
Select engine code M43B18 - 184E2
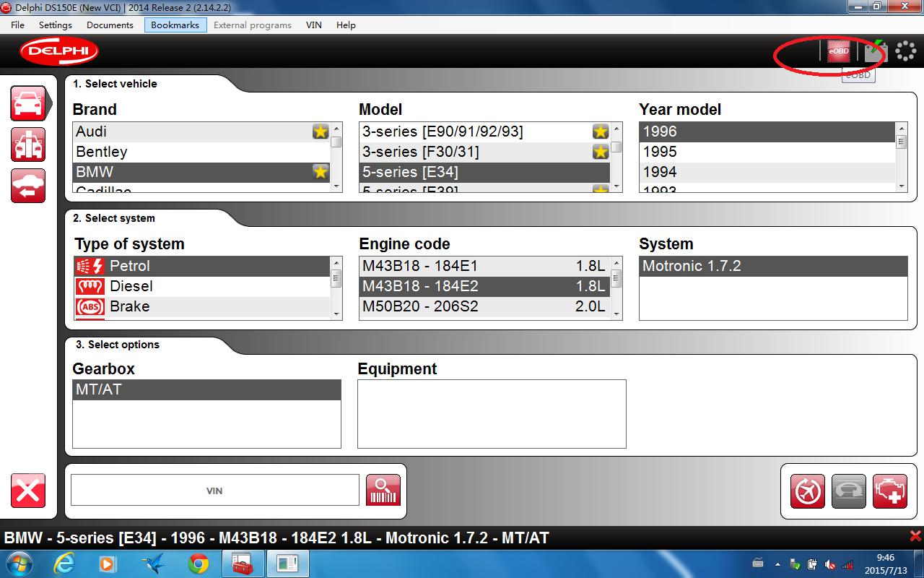tap(484, 286)
